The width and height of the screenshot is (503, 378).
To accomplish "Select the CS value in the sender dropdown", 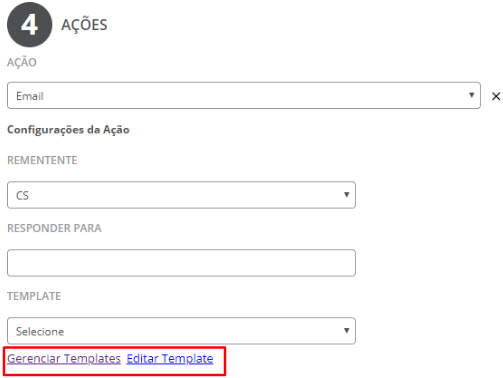I will [22, 195].
